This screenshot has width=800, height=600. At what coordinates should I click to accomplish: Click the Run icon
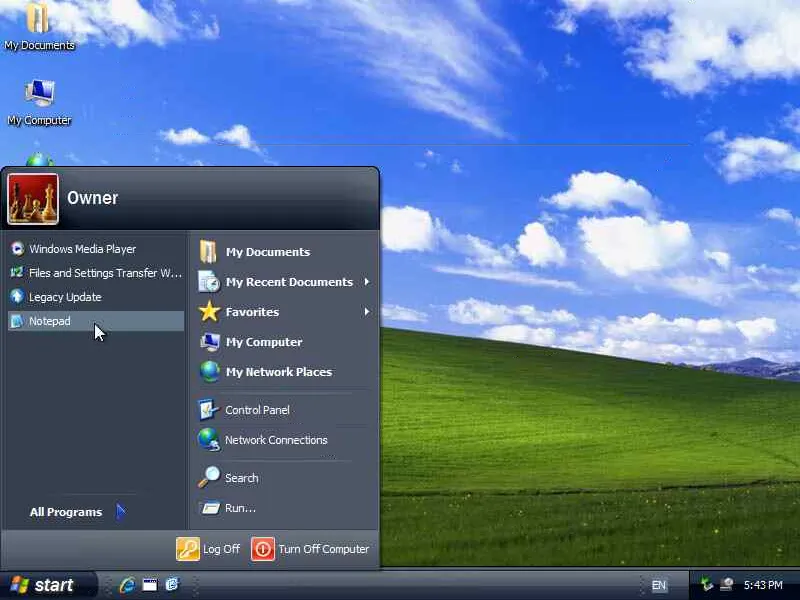click(209, 508)
